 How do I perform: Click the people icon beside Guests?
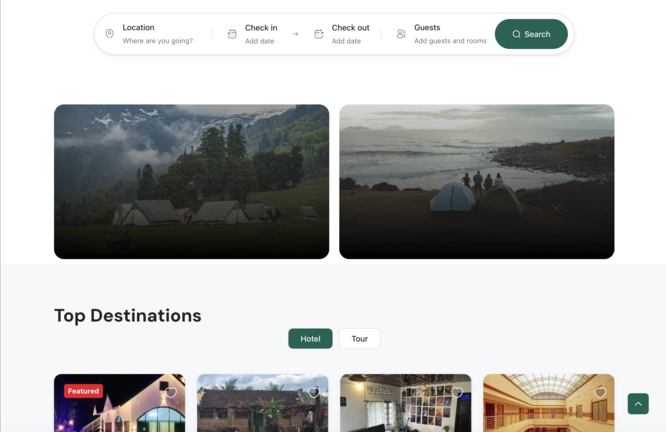(401, 34)
